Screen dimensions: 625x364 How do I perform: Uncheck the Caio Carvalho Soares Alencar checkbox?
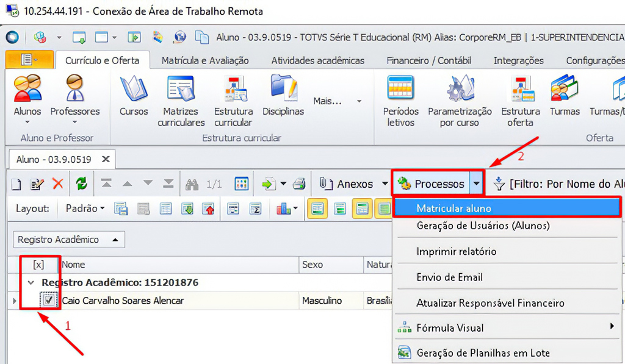click(x=48, y=301)
